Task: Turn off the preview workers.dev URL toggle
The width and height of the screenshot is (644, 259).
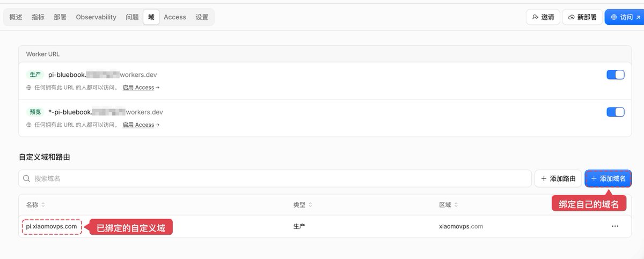Action: pos(616,112)
